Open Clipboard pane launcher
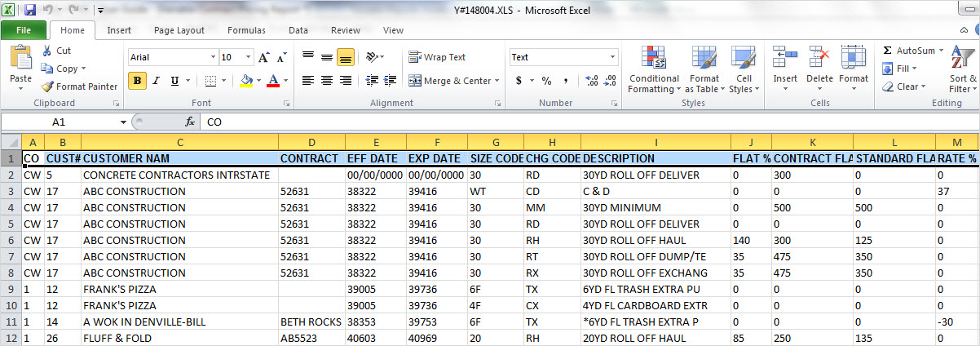Image resolution: width=980 pixels, height=346 pixels. tap(117, 104)
